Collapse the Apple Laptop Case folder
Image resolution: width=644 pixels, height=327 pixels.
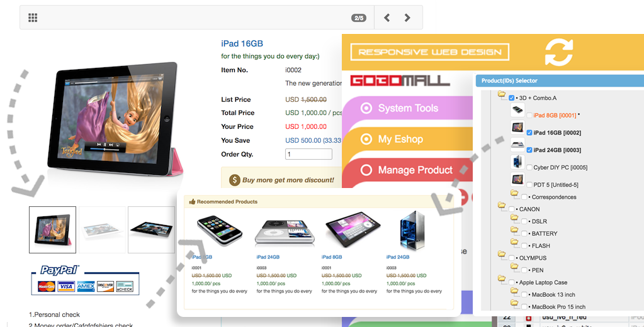click(x=502, y=279)
